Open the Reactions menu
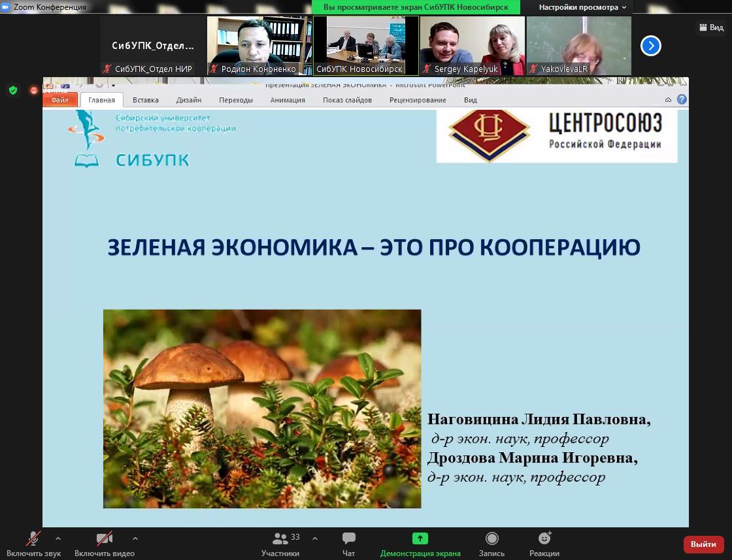732x560 pixels. click(544, 543)
